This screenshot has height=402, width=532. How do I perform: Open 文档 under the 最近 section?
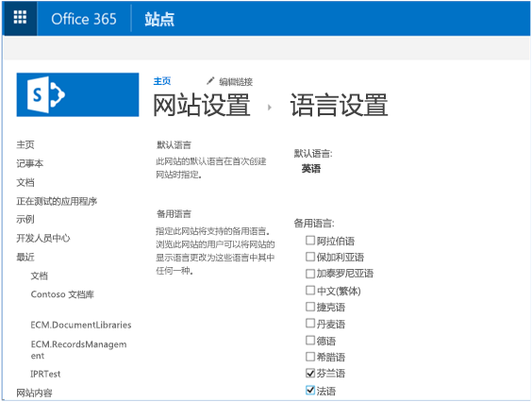point(40,276)
